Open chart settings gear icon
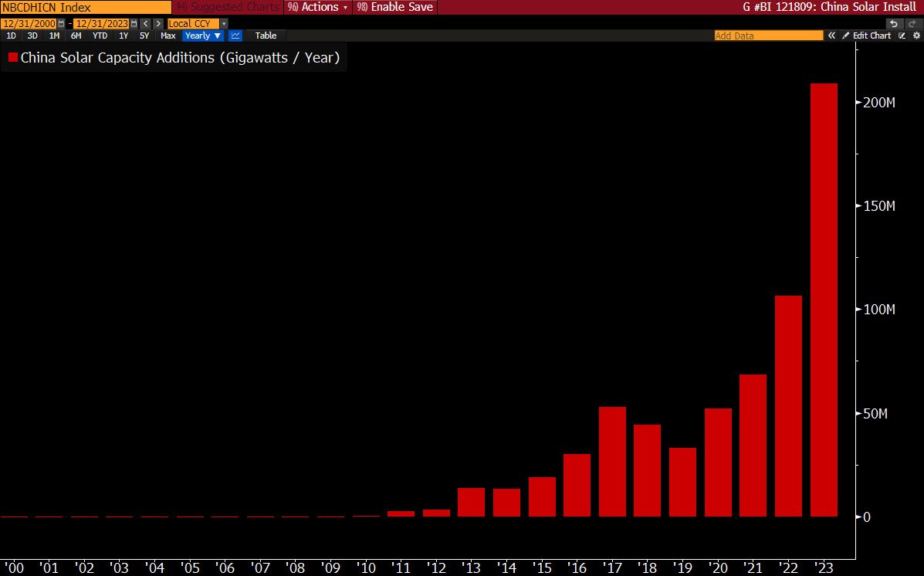Viewport: 924px width, 576px height. pyautogui.click(x=916, y=36)
